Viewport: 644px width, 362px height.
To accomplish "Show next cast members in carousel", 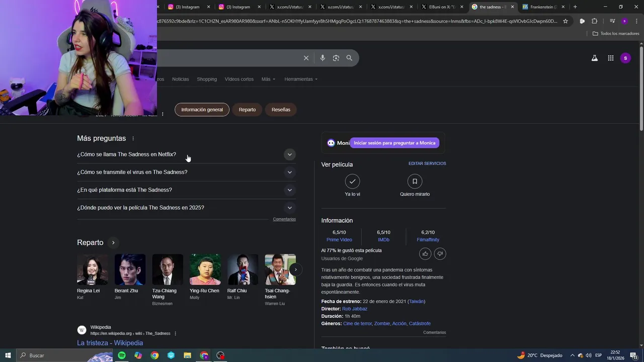I will pos(295,269).
